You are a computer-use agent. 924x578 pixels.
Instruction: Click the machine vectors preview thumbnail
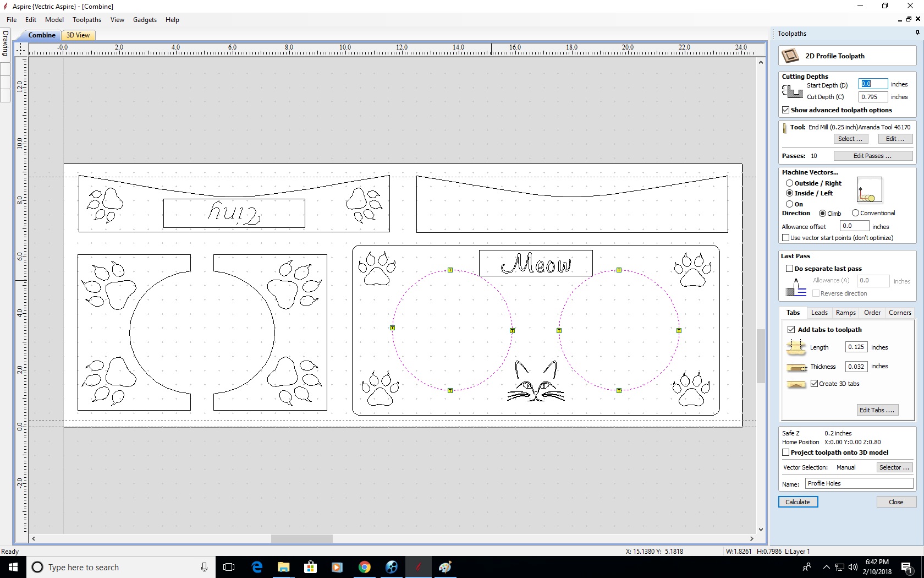[869, 190]
